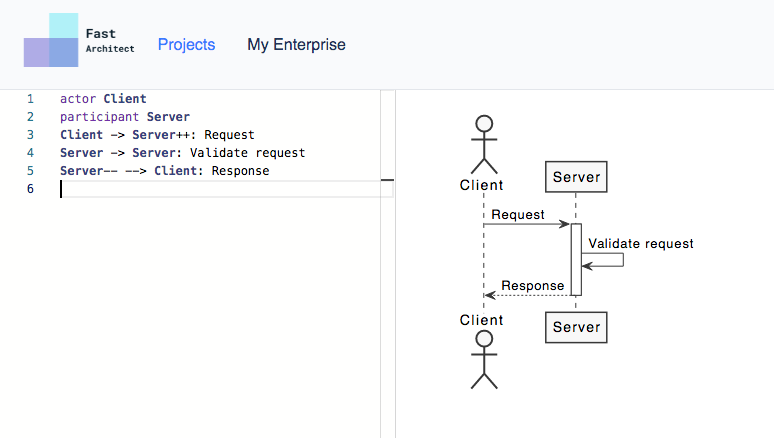Click line number 3 in the gutter
774x438 pixels.
click(30, 135)
